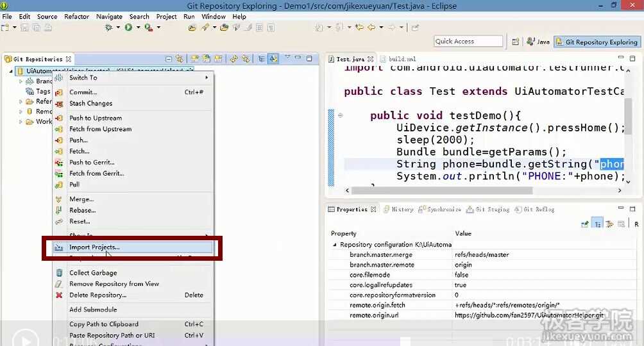The height and width of the screenshot is (346, 644).
Task: Open the Debug button dropdown arrow
Action: coord(118,28)
